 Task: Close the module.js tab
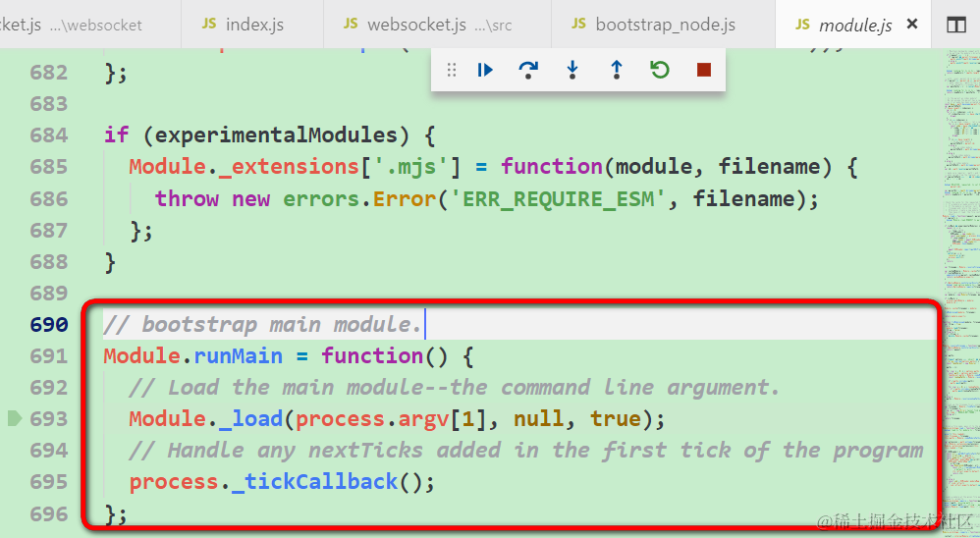coord(912,24)
